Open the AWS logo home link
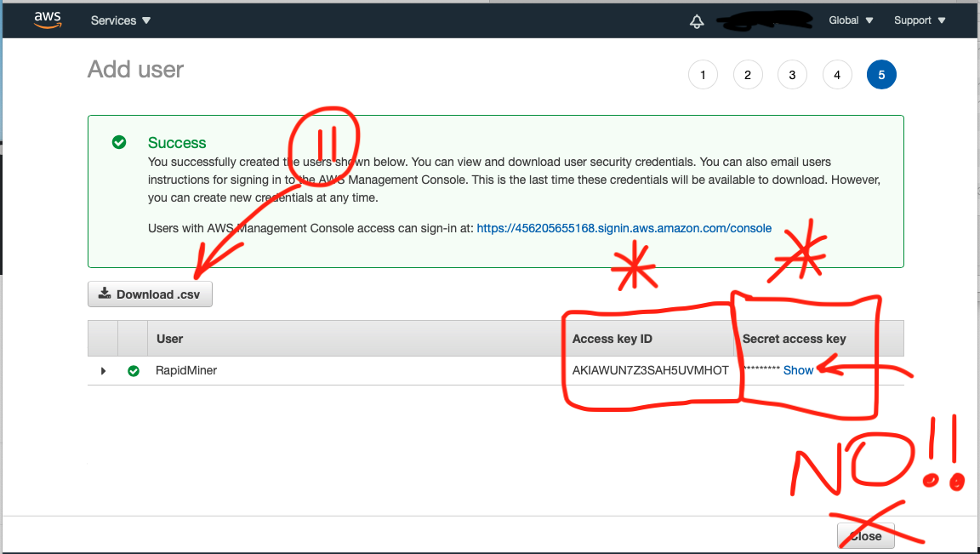The height and width of the screenshot is (554, 980). 48,20
